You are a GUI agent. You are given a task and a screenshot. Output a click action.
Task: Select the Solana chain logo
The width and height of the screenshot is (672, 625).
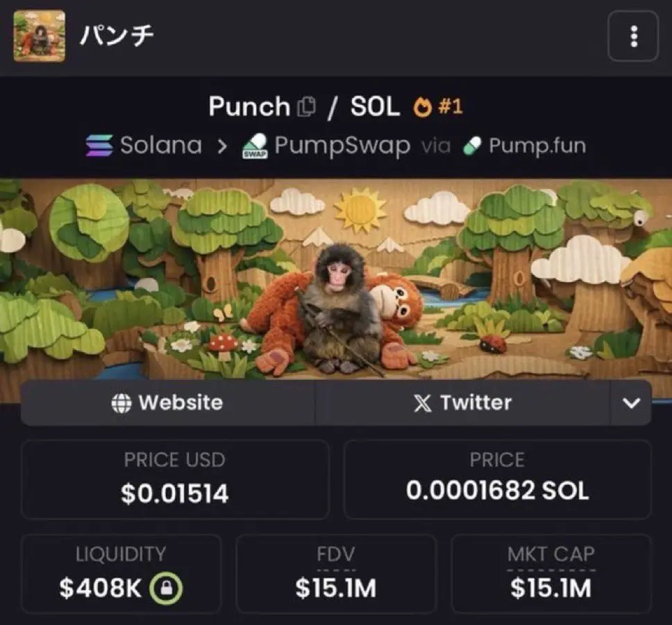[99, 145]
